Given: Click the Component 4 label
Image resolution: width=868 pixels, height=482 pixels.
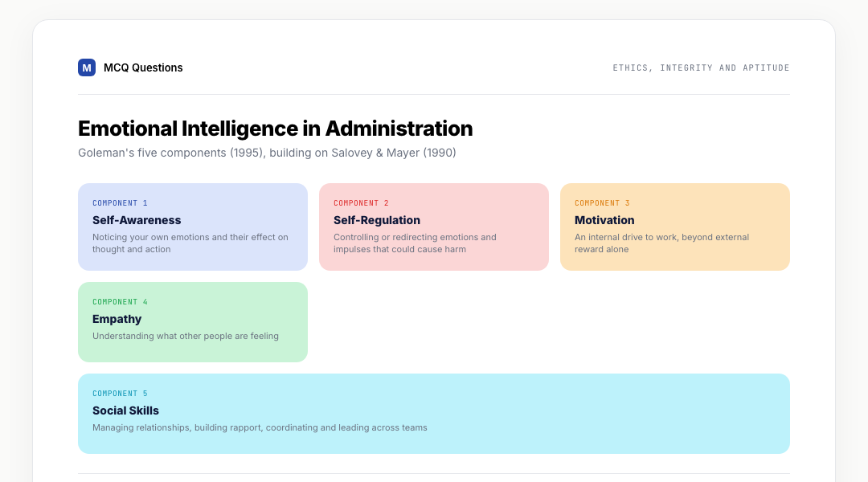Looking at the screenshot, I should [x=120, y=302].
